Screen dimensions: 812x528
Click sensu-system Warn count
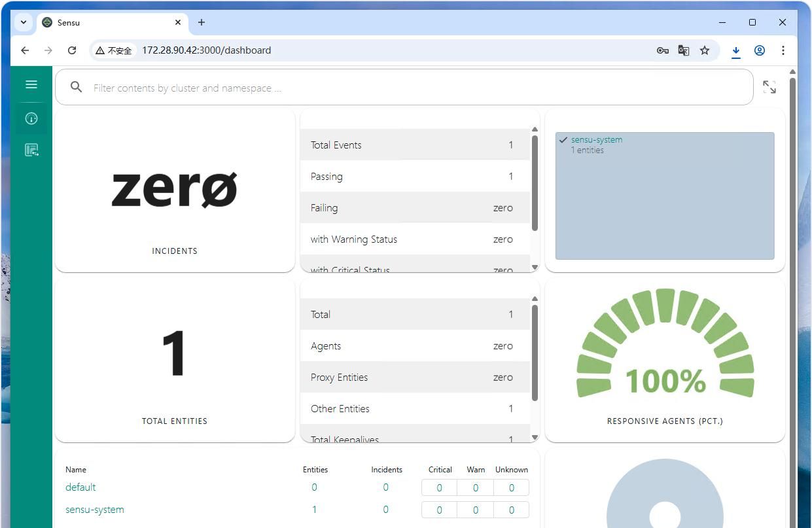tap(475, 510)
